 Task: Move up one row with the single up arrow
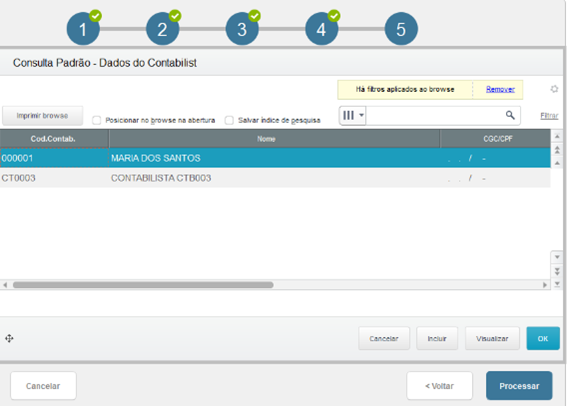557,163
